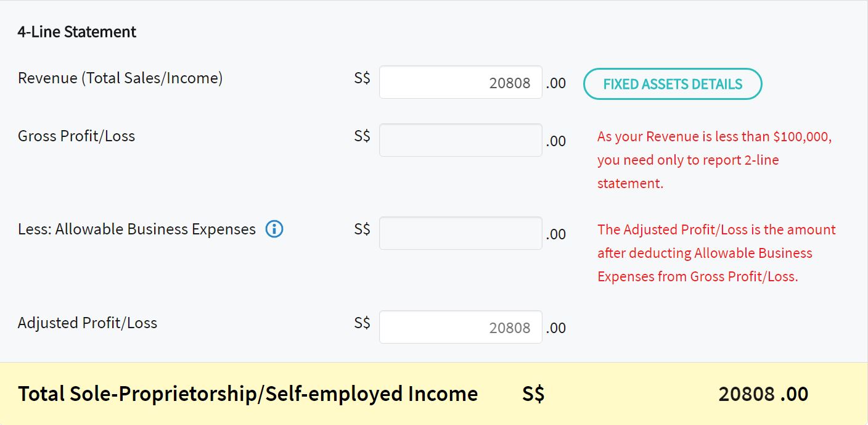Click the red 2-line statement revenue notice
This screenshot has width=868, height=425.
pyautogui.click(x=714, y=160)
